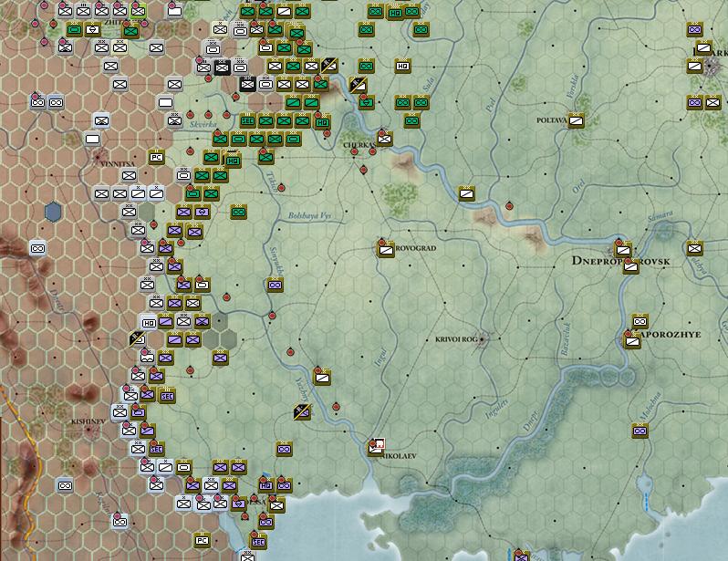
Task: Select the air counter below the German HQ
Action: (x=138, y=339)
